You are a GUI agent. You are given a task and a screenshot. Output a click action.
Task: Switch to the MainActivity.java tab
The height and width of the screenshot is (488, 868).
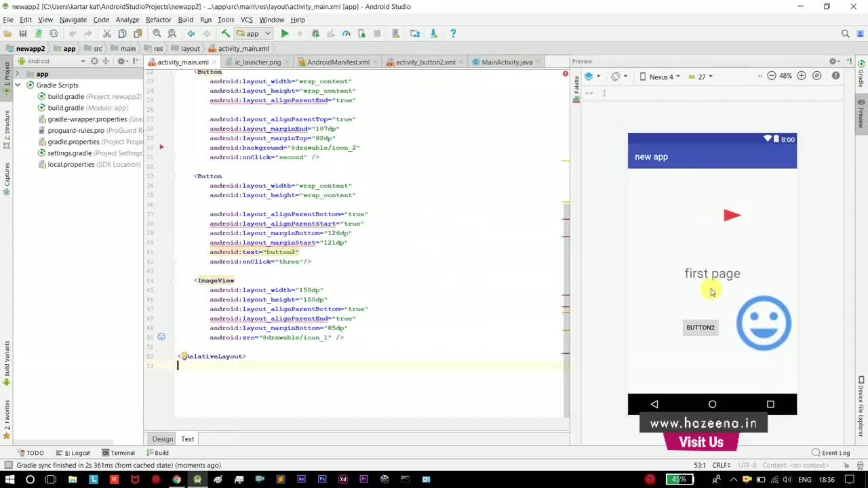point(507,62)
